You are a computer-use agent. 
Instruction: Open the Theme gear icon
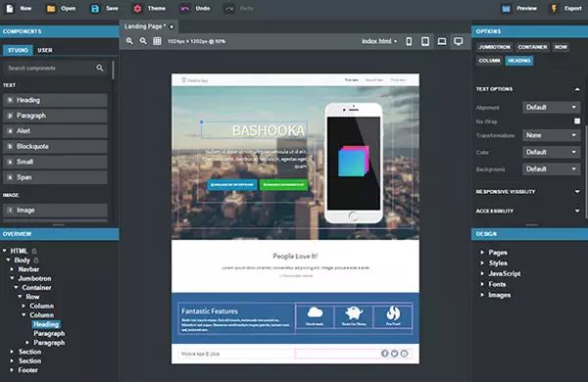click(137, 8)
